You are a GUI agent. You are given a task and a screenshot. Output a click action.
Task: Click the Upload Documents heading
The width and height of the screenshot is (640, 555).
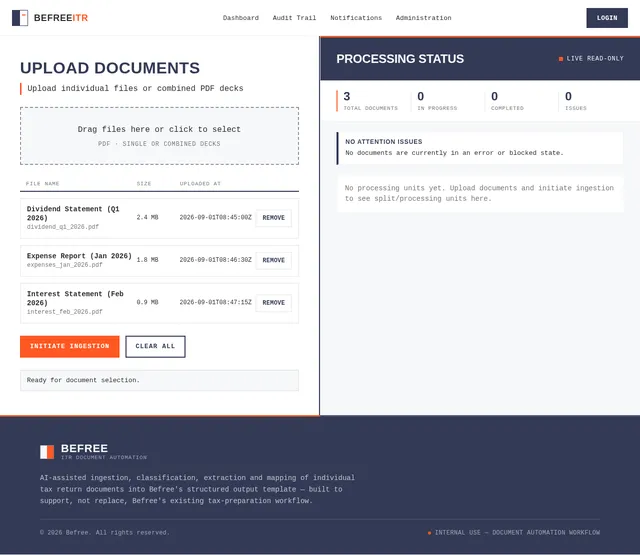[x=110, y=68]
